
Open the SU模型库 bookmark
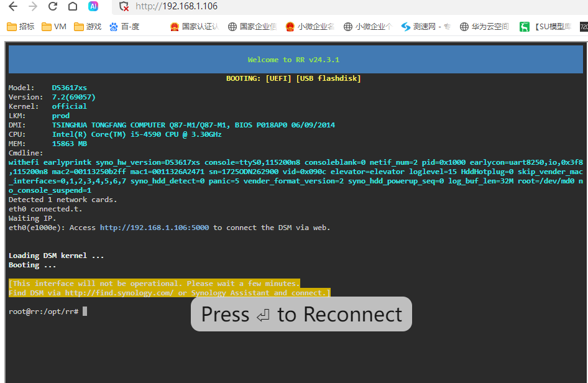pos(546,27)
